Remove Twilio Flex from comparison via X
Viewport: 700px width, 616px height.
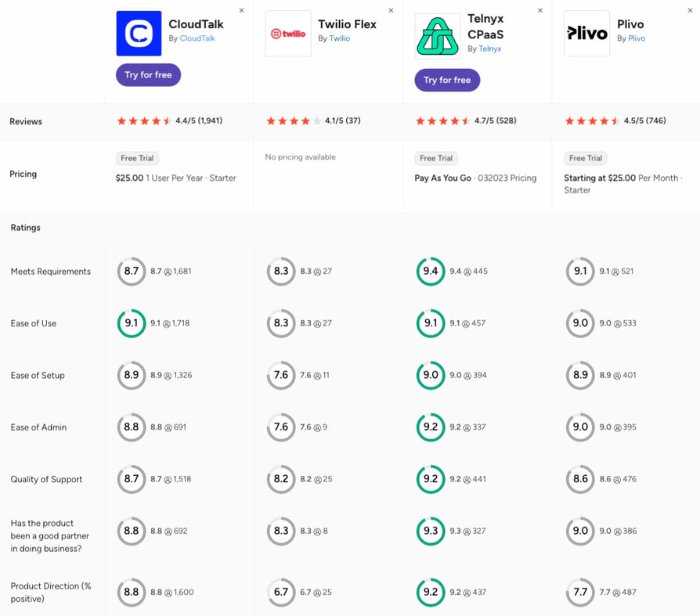pos(391,10)
